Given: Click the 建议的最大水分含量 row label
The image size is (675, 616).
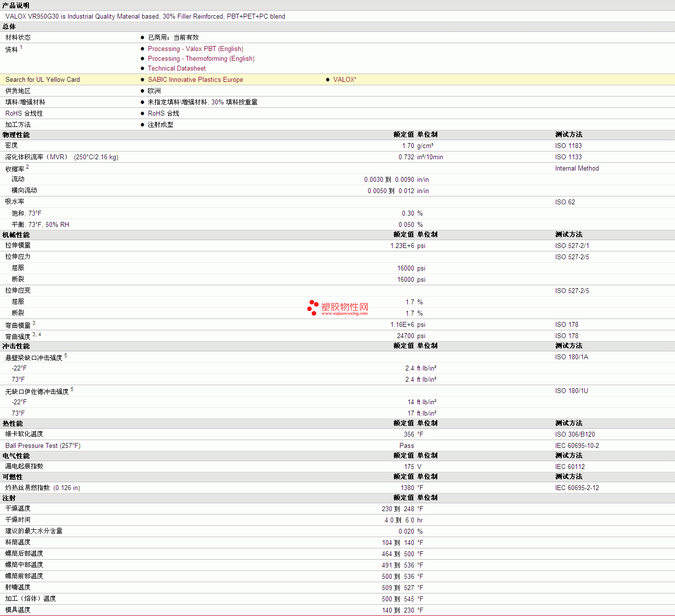Looking at the screenshot, I should coord(34,531).
